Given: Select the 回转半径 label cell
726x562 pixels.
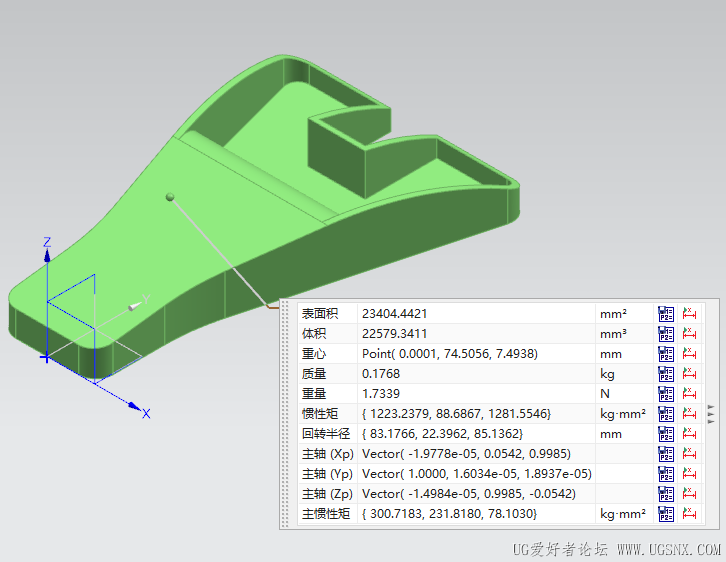Looking at the screenshot, I should tap(328, 434).
